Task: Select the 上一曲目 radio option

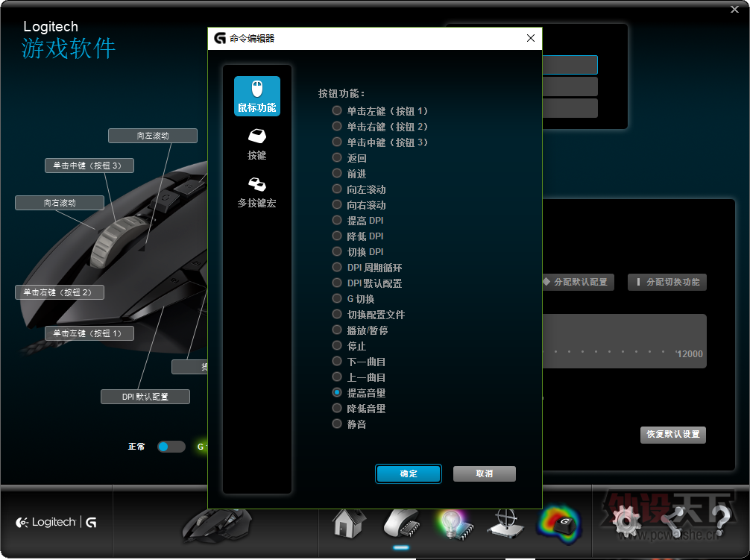Action: [337, 377]
